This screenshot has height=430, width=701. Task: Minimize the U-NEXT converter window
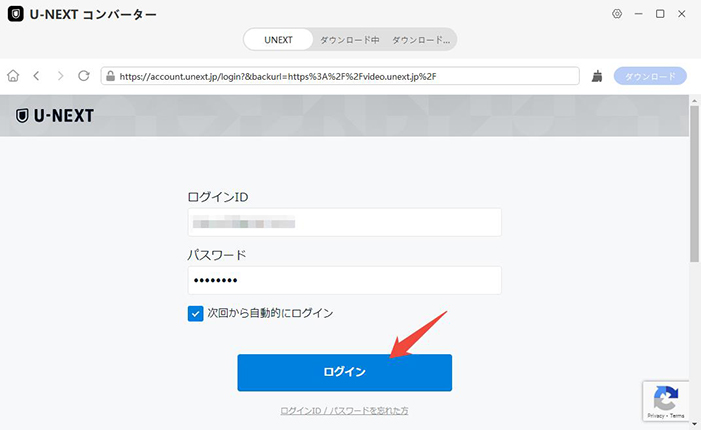638,14
